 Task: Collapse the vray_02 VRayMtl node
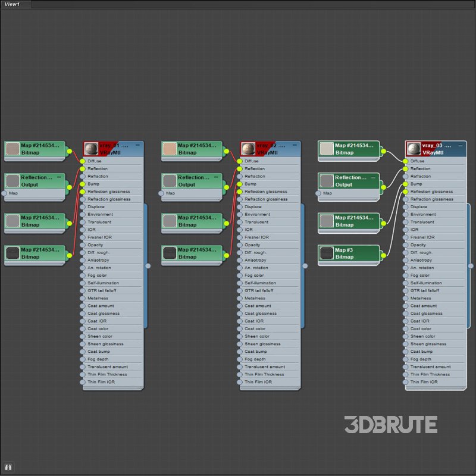(295, 145)
